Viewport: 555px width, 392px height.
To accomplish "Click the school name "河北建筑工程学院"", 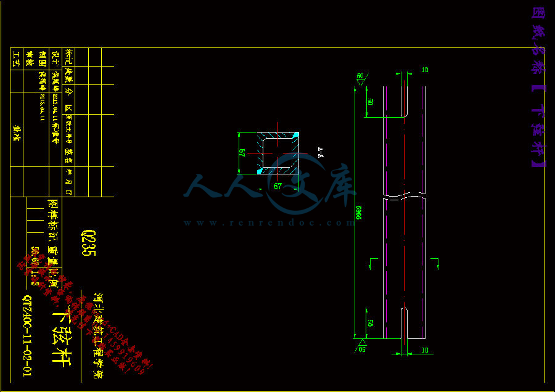I will coord(99,335).
